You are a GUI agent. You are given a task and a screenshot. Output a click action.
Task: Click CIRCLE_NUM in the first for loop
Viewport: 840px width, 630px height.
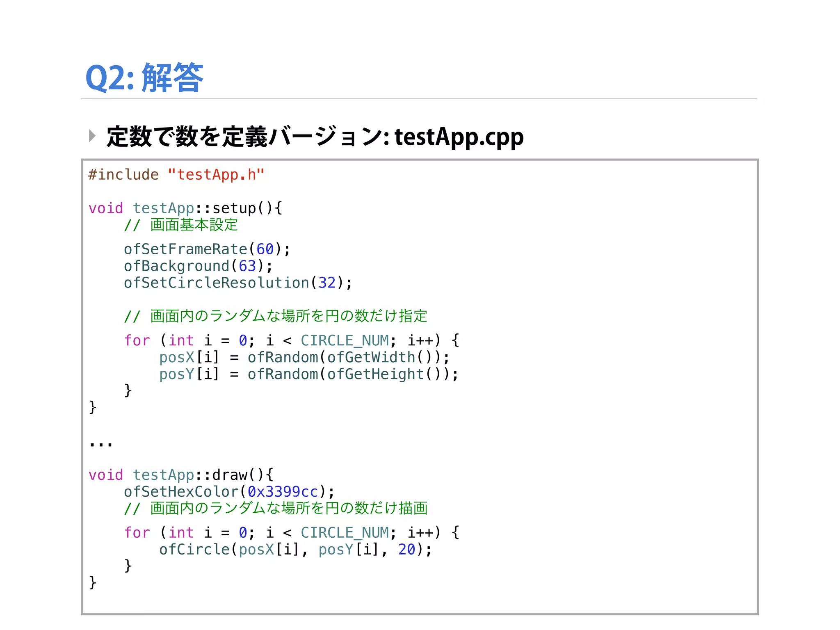pos(345,340)
